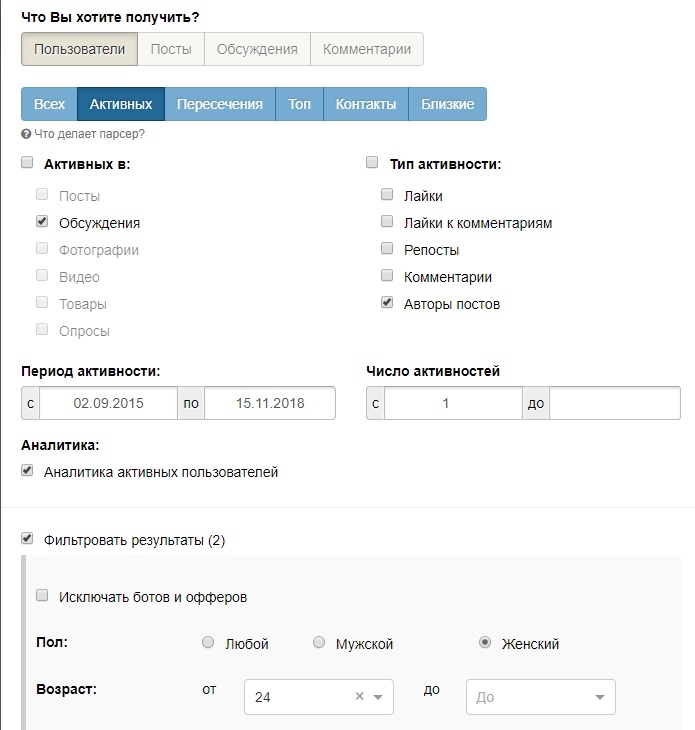Check Исключать ботов и офферов
This screenshot has height=730, width=695.
click(x=42, y=595)
